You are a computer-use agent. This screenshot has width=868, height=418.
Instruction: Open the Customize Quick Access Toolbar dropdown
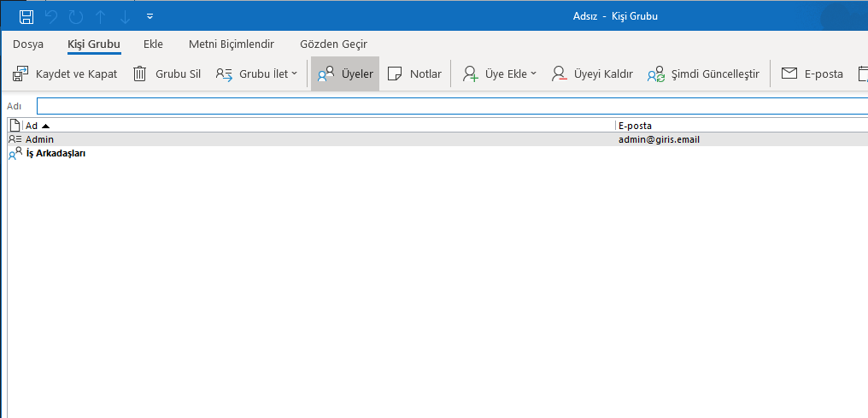tap(150, 16)
